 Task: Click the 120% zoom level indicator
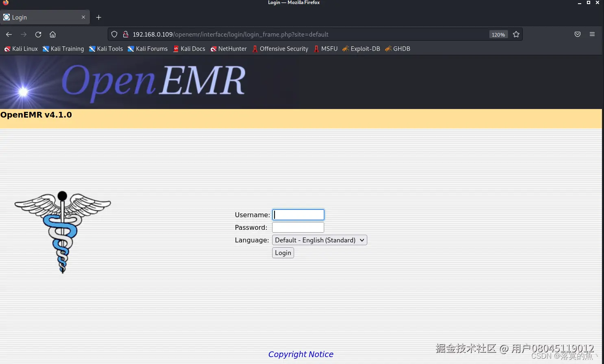[x=498, y=34]
